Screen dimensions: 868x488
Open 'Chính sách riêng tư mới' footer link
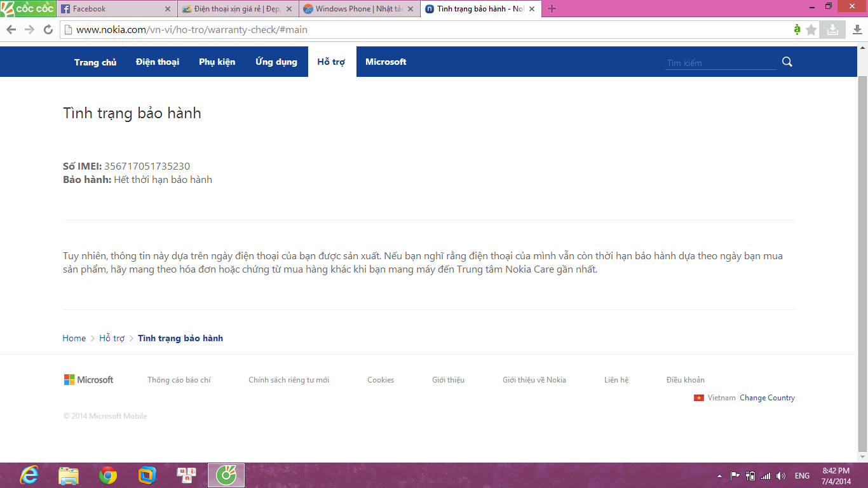pyautogui.click(x=288, y=380)
